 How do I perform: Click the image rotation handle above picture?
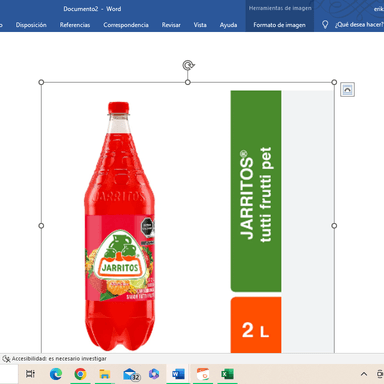click(188, 65)
